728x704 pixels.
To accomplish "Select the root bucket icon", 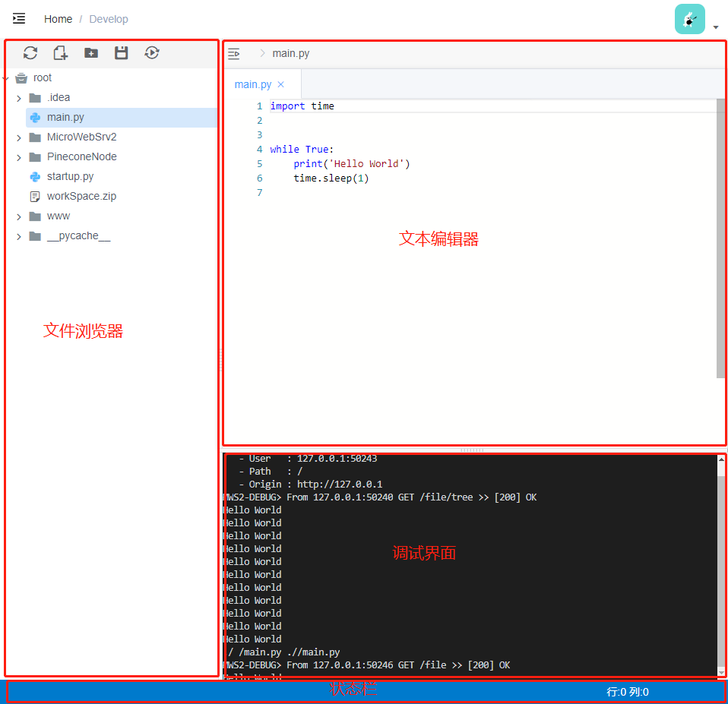I will pyautogui.click(x=21, y=78).
